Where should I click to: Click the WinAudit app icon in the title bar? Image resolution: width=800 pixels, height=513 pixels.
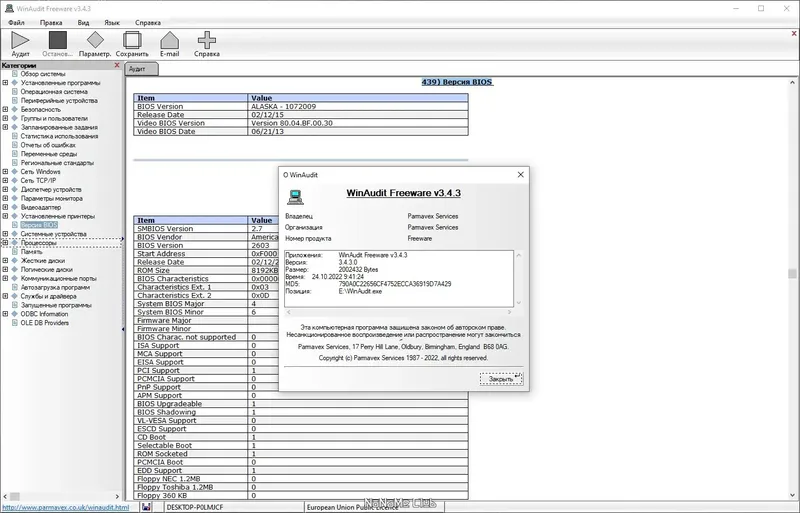9,8
